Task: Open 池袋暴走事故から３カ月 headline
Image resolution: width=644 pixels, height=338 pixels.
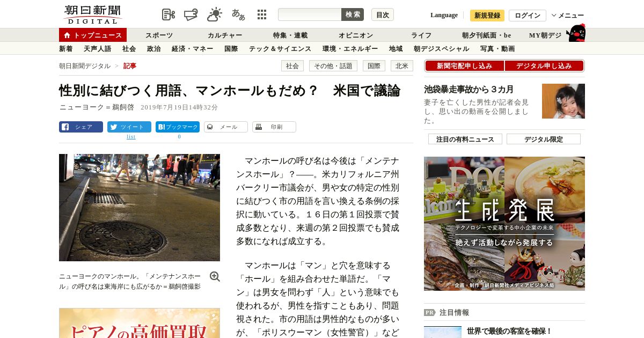Action: 469,89
